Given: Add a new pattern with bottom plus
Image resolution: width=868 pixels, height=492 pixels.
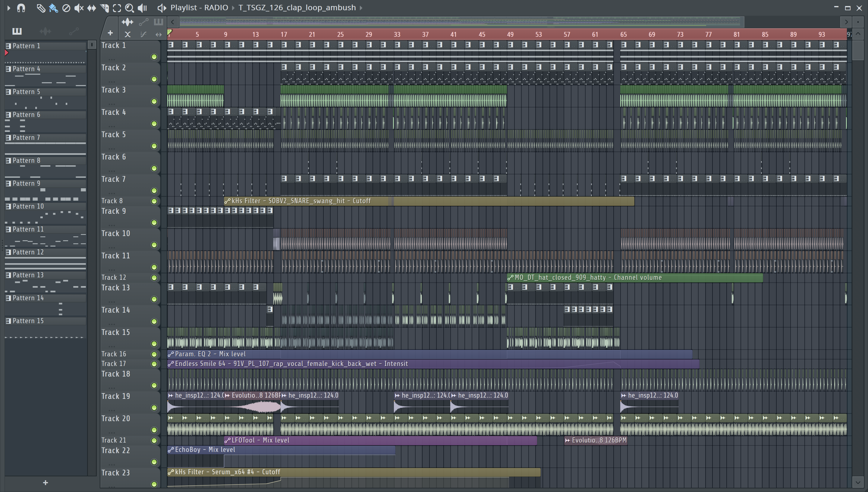Looking at the screenshot, I should 45,483.
